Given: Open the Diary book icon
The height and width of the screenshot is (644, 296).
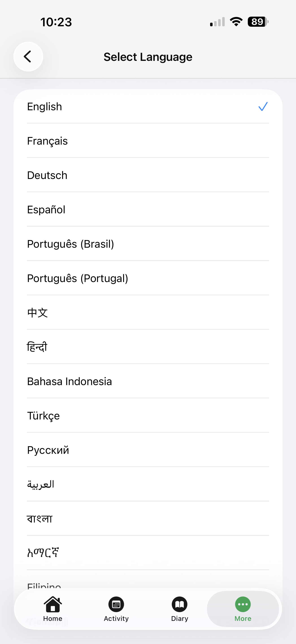Looking at the screenshot, I should 179,604.
